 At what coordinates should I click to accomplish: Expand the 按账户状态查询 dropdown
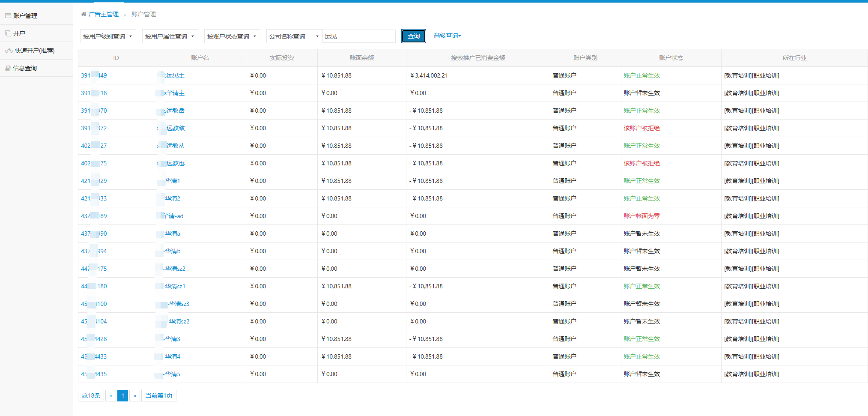[x=232, y=36]
